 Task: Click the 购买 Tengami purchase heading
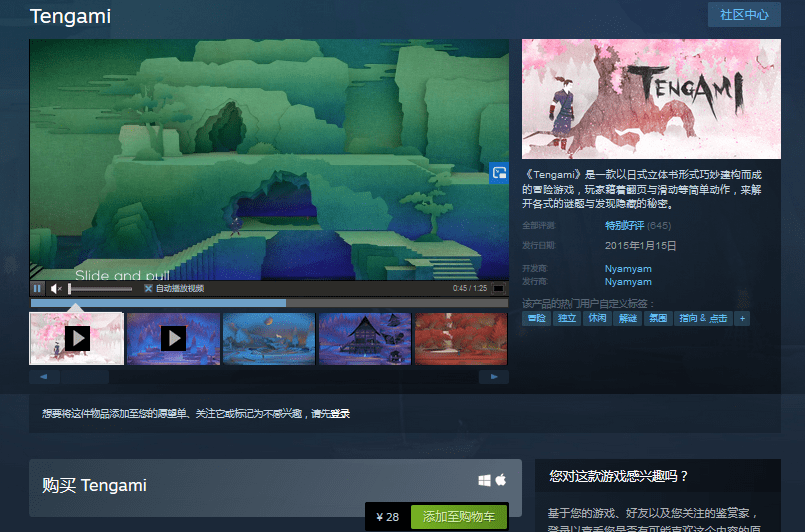tap(94, 485)
